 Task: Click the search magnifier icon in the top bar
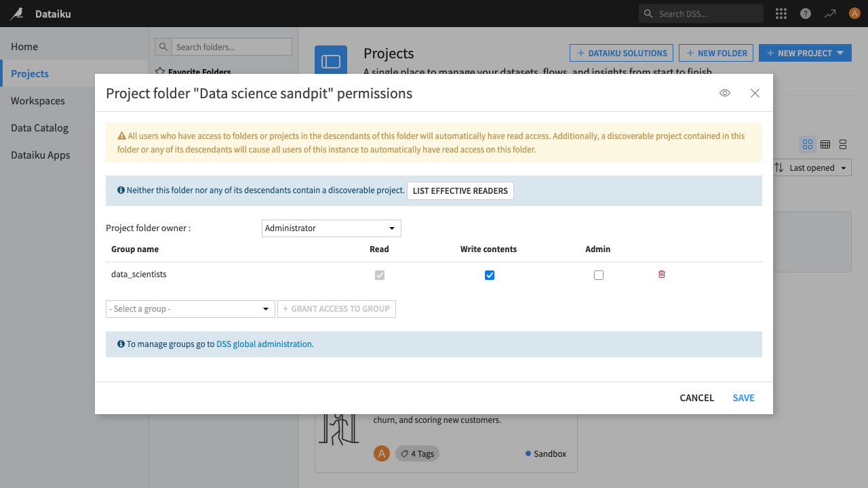(648, 14)
